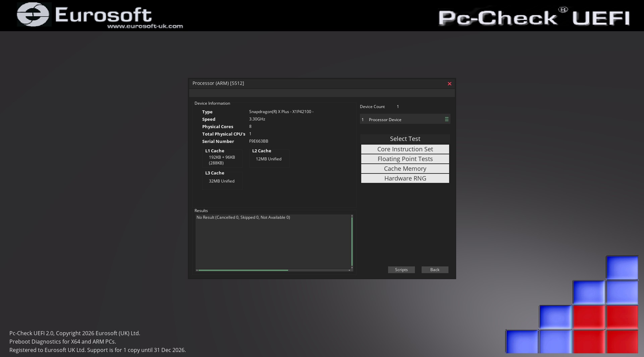Open the Scripts button

pyautogui.click(x=401, y=270)
